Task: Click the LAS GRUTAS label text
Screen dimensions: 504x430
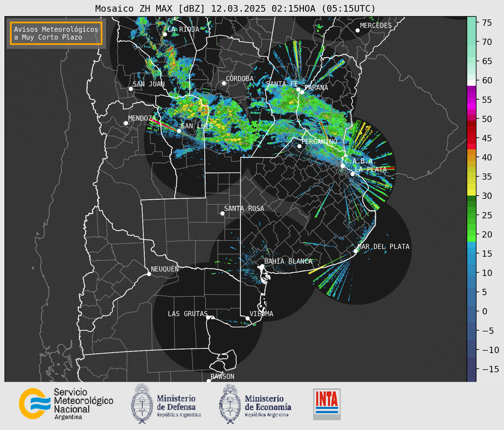Action: click(x=188, y=314)
